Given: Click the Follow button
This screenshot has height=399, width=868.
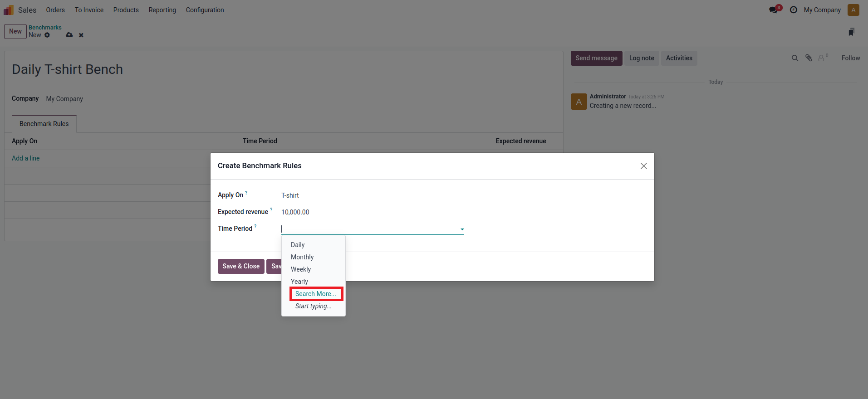Looking at the screenshot, I should coord(851,58).
